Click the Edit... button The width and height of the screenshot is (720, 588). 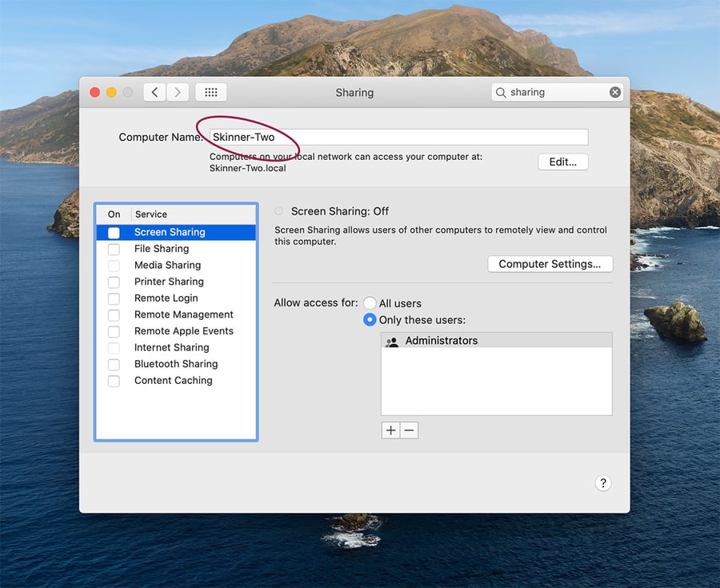[x=562, y=162]
